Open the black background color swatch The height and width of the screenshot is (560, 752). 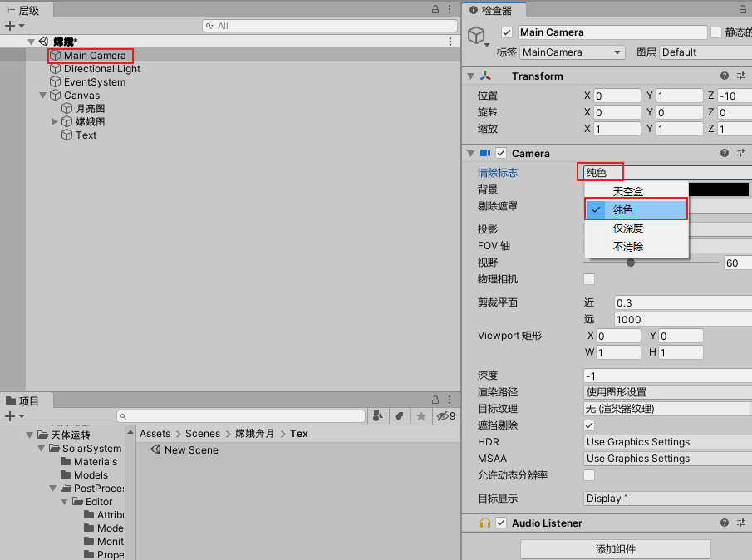click(719, 189)
